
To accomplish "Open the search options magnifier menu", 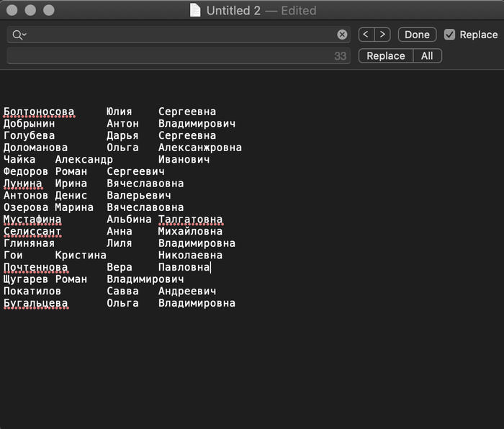I will [x=19, y=35].
